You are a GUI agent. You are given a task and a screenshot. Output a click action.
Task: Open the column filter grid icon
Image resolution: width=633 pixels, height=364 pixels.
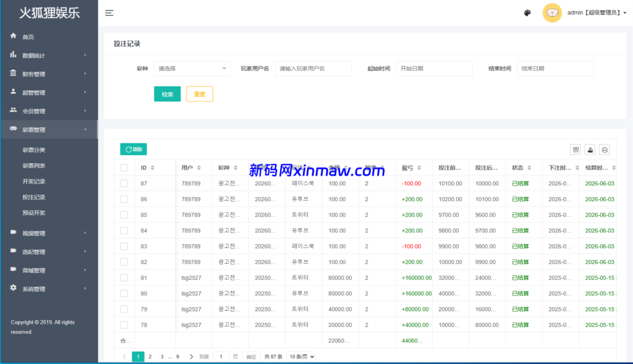tap(576, 150)
